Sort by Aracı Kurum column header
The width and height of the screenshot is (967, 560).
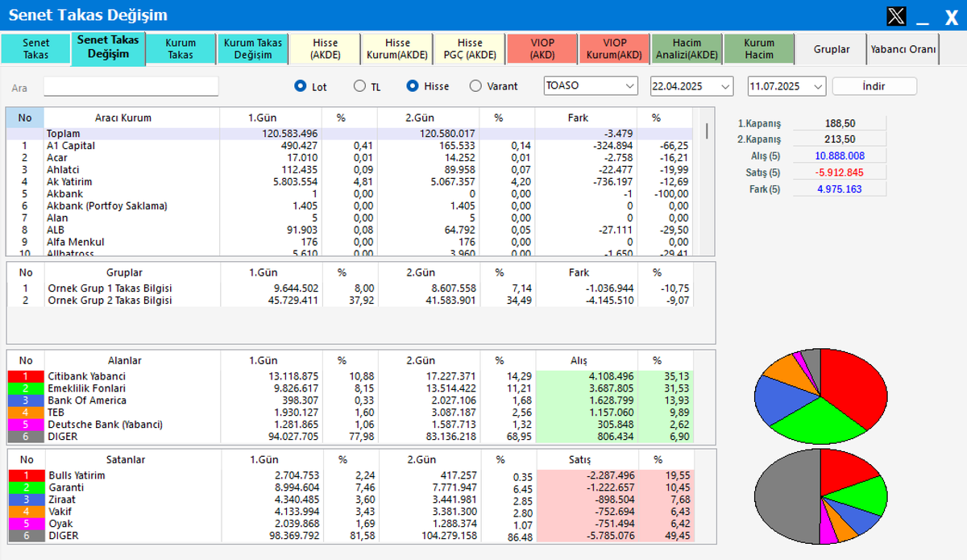pyautogui.click(x=123, y=118)
